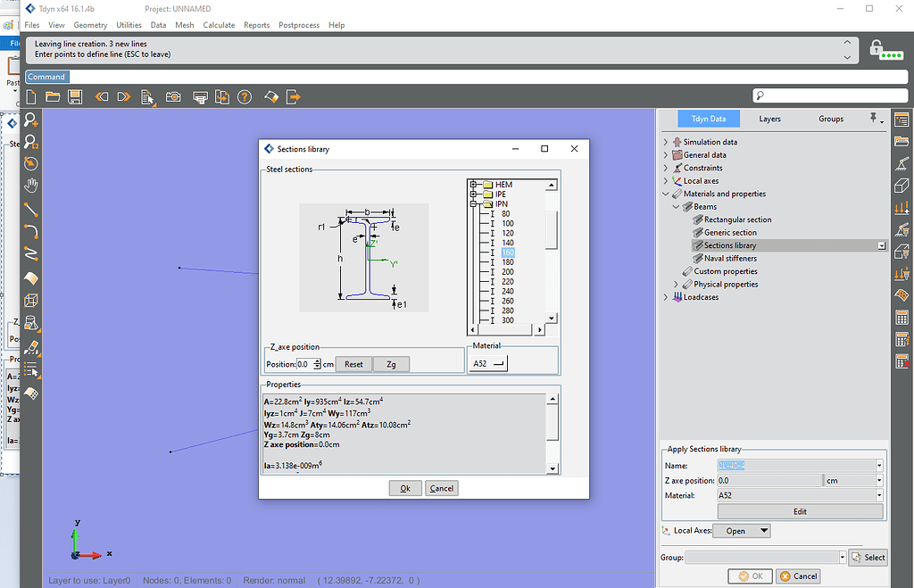914x588 pixels.
Task: Click the Position value spinner in dialog
Action: [x=317, y=364]
